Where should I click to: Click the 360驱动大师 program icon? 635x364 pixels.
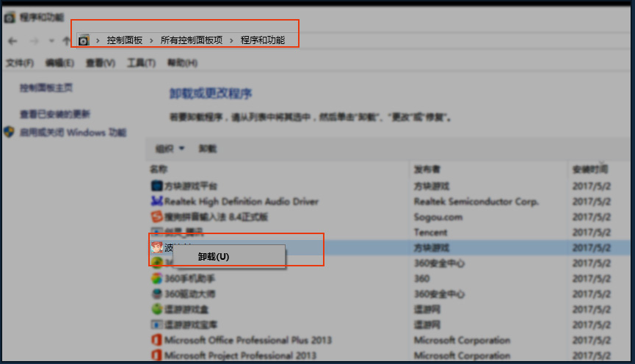pyautogui.click(x=156, y=294)
